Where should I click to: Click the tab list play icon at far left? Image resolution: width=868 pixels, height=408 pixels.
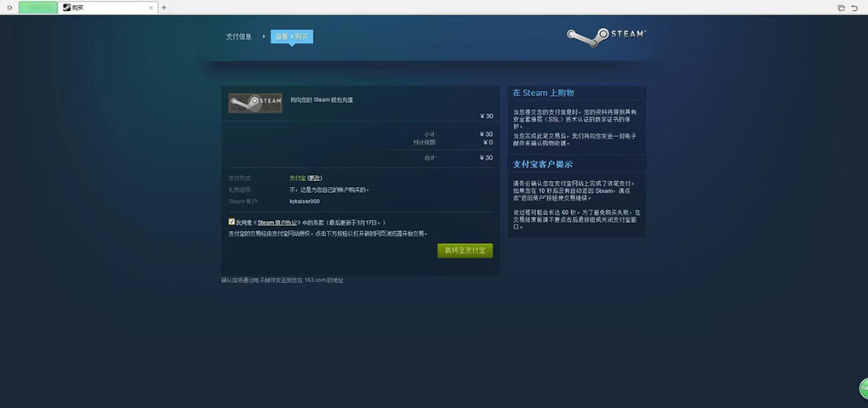click(9, 8)
